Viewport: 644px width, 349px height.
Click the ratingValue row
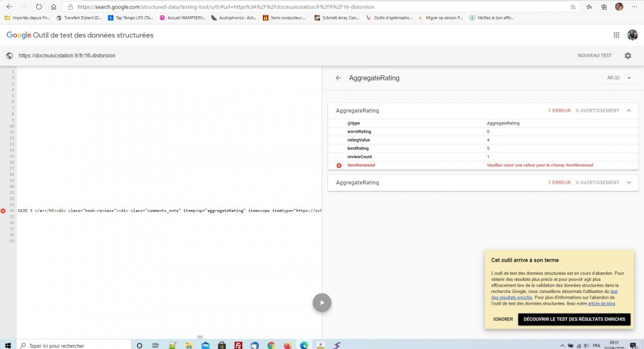tap(483, 140)
